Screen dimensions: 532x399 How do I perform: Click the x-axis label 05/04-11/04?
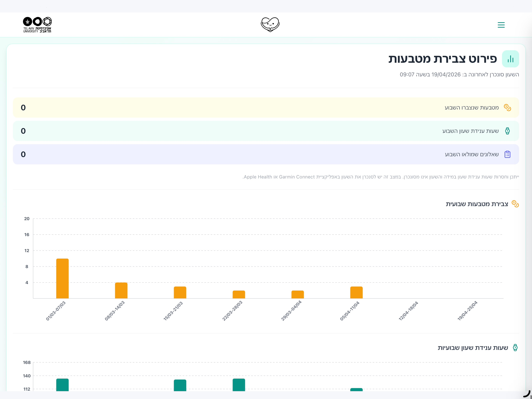click(x=350, y=311)
